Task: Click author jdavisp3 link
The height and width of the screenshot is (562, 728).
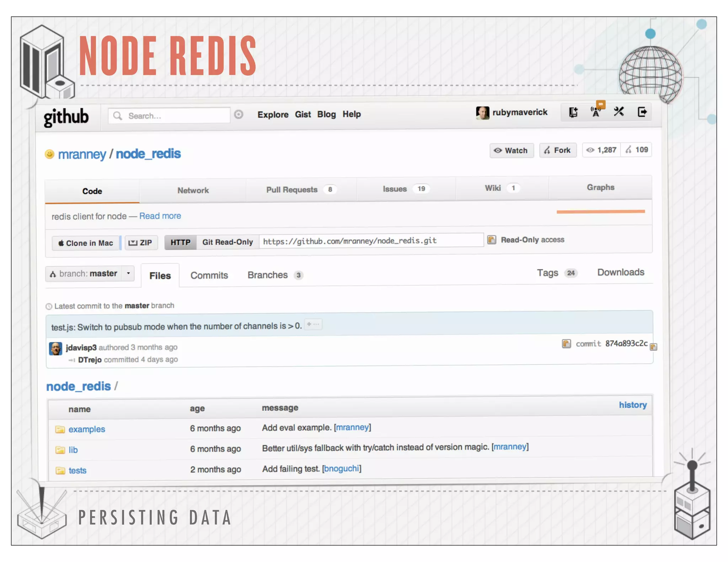Action: [81, 347]
